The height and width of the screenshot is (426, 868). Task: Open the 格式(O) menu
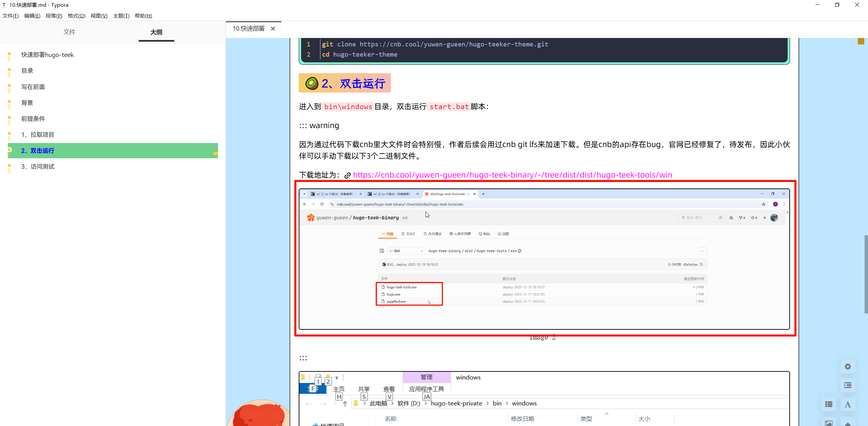point(76,16)
